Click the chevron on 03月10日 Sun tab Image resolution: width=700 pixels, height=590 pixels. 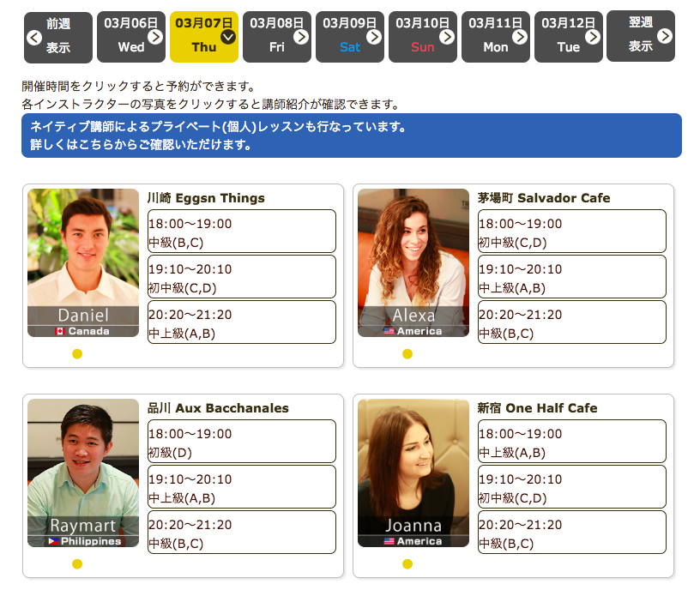[447, 36]
